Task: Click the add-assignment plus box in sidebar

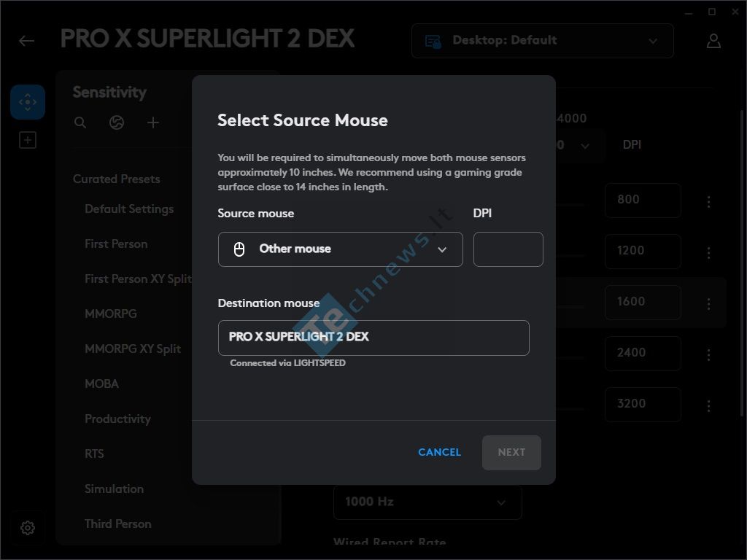Action: [x=28, y=140]
